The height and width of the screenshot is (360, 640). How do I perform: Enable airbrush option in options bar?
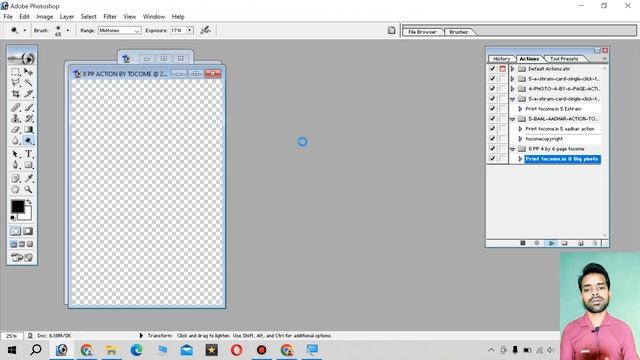pos(205,30)
